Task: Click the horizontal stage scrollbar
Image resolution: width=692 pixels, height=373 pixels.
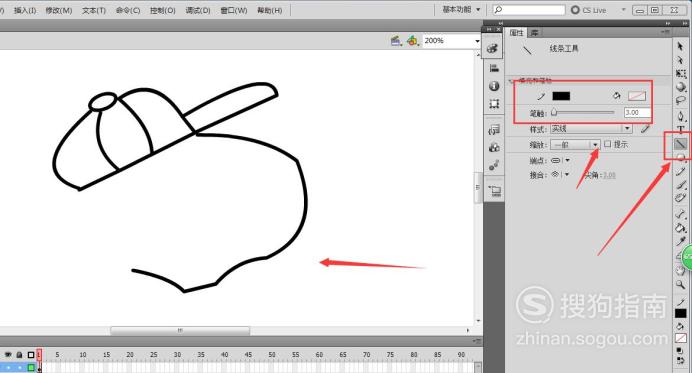Action: pos(180,330)
